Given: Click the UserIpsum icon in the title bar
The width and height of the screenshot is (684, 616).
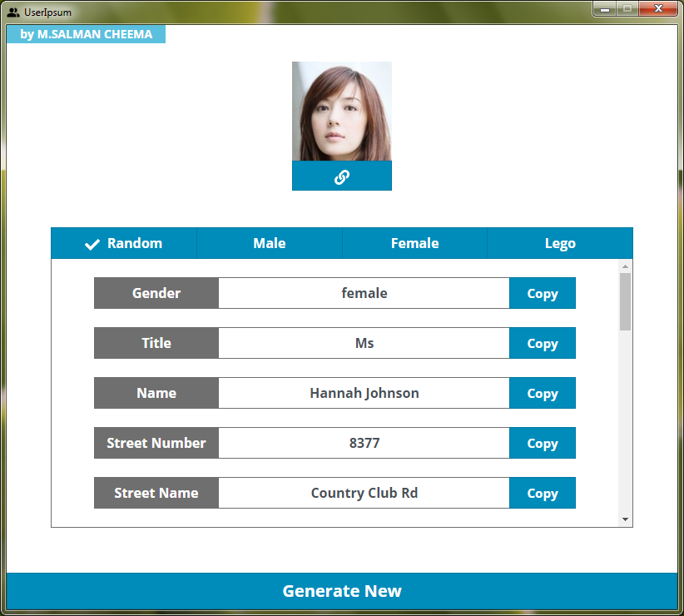Looking at the screenshot, I should 12,11.
